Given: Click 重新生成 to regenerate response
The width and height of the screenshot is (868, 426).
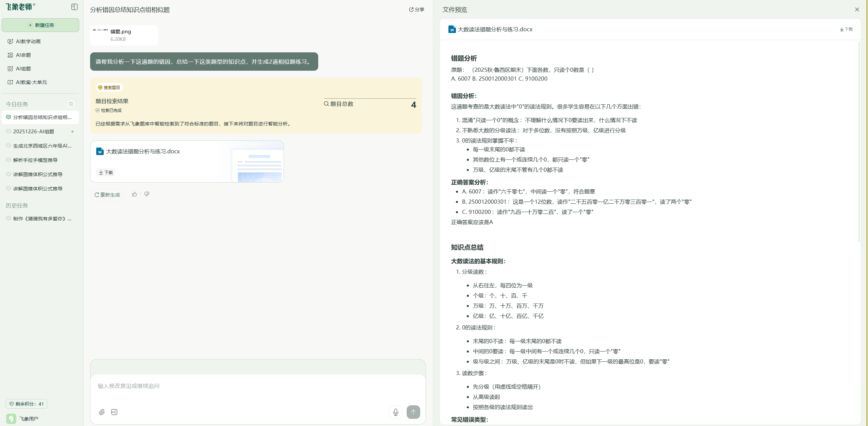Looking at the screenshot, I should [x=107, y=194].
